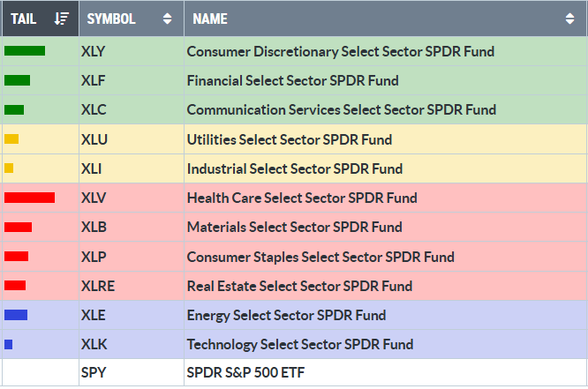Click the SYMBOL column sort arrows
The image size is (588, 389).
pyautogui.click(x=168, y=19)
